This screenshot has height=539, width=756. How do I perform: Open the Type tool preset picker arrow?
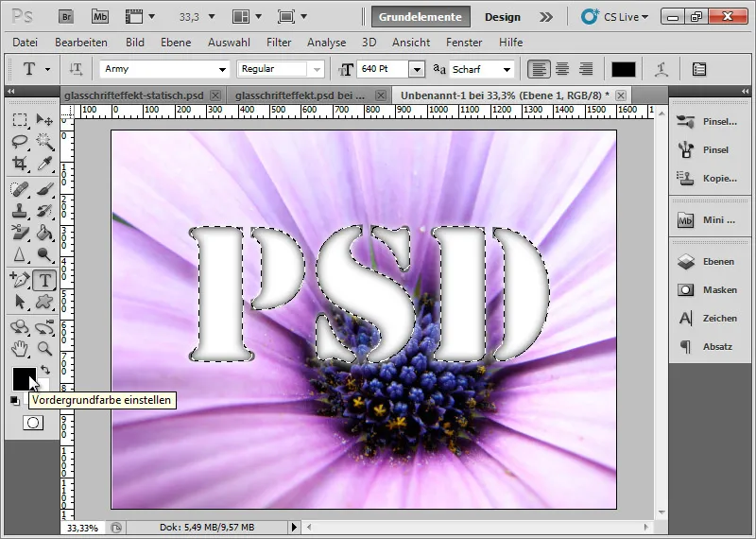tap(47, 69)
